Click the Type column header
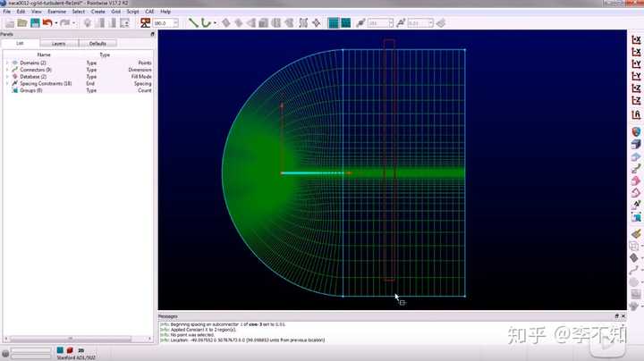The width and height of the screenshot is (644, 361). point(105,55)
